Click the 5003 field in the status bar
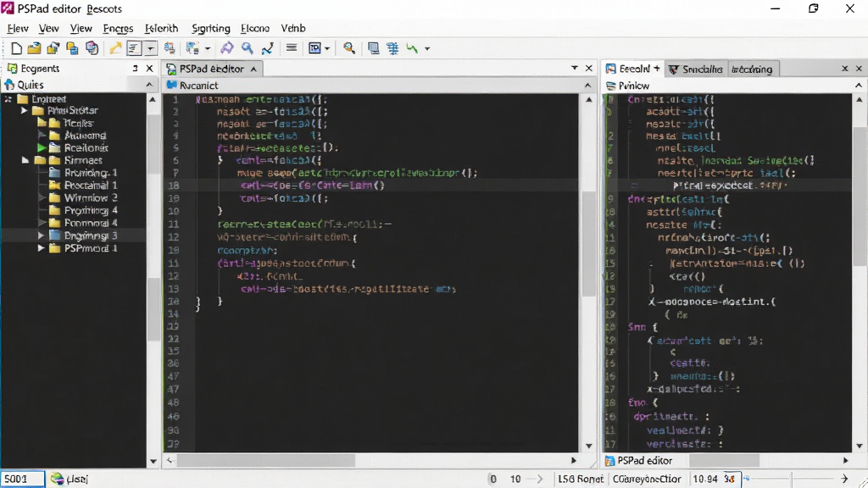Screen dimensions: 868x488 coord(22,479)
